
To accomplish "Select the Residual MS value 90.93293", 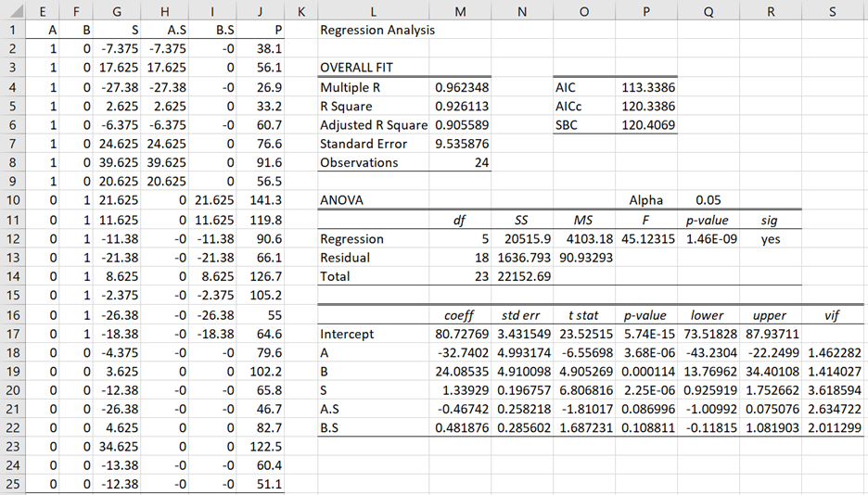I will click(586, 258).
